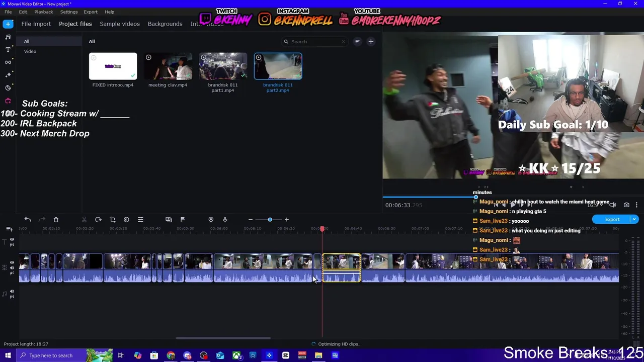
Task: Expand the Export options dropdown arrow
Action: 634,219
